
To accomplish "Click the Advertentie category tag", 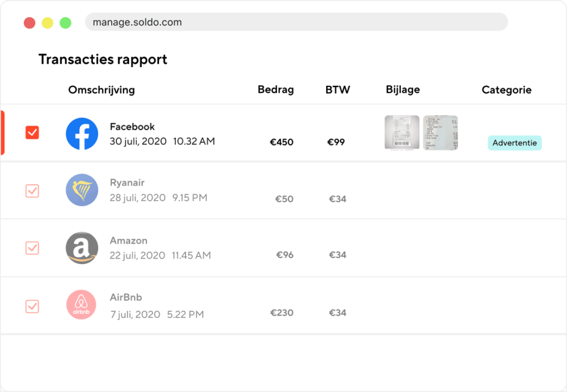I will (x=514, y=143).
